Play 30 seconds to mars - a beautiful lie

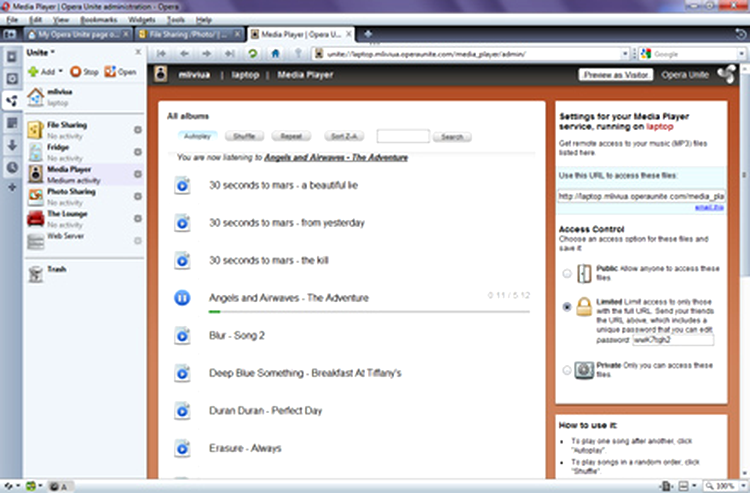pos(182,185)
